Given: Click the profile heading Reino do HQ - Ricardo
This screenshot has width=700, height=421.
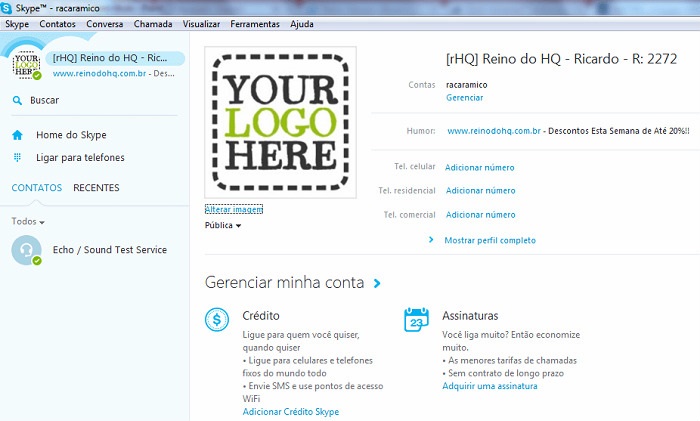Looking at the screenshot, I should (561, 59).
